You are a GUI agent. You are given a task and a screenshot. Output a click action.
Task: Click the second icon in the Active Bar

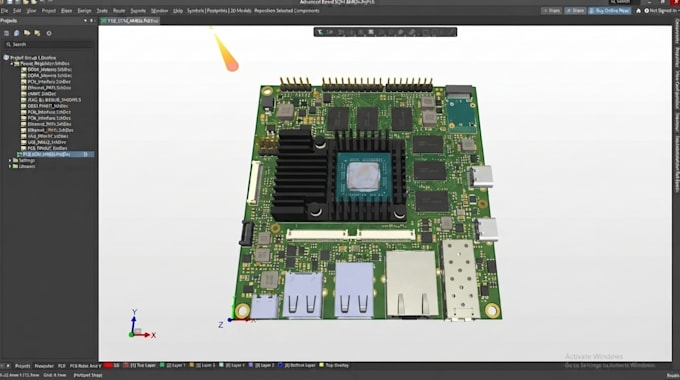(x=330, y=32)
